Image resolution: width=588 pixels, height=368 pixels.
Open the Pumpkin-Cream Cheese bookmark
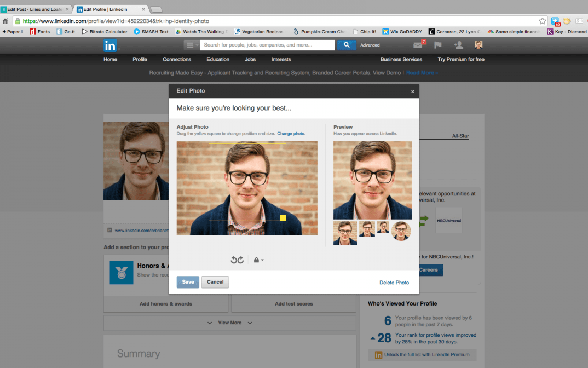(319, 32)
